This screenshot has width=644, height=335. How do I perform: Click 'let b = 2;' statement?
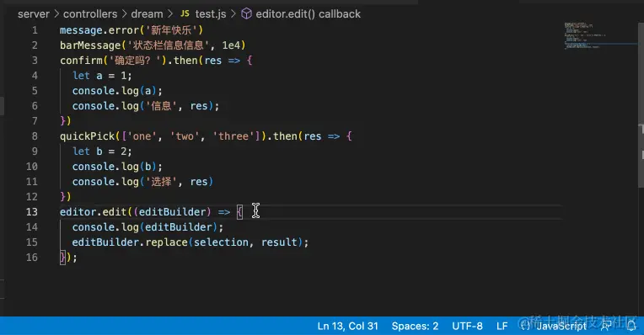point(102,152)
